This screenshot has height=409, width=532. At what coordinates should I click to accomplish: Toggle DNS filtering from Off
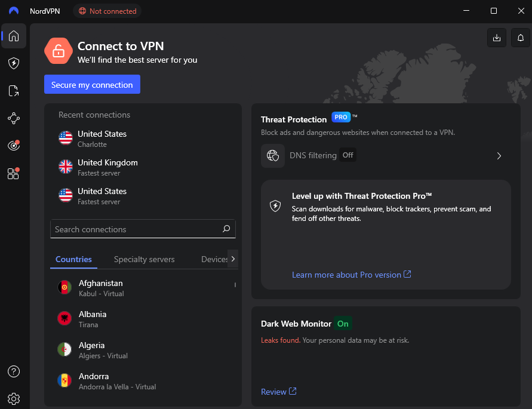(x=348, y=155)
